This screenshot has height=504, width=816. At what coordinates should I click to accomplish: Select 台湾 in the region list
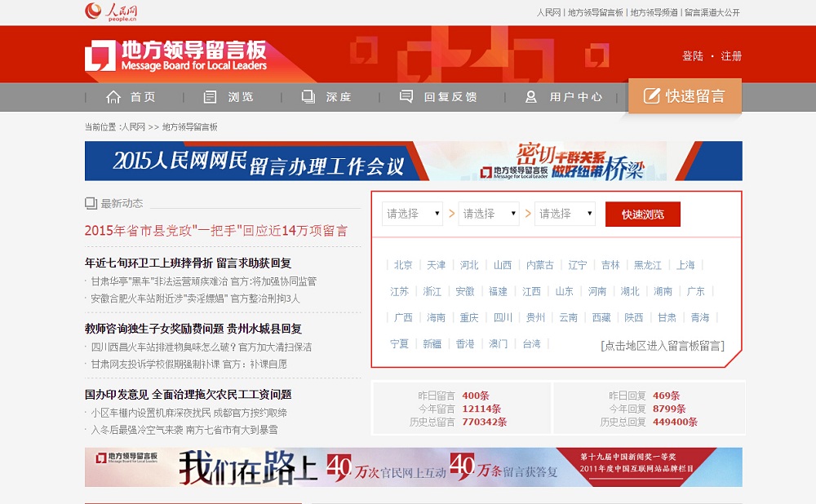tap(531, 344)
